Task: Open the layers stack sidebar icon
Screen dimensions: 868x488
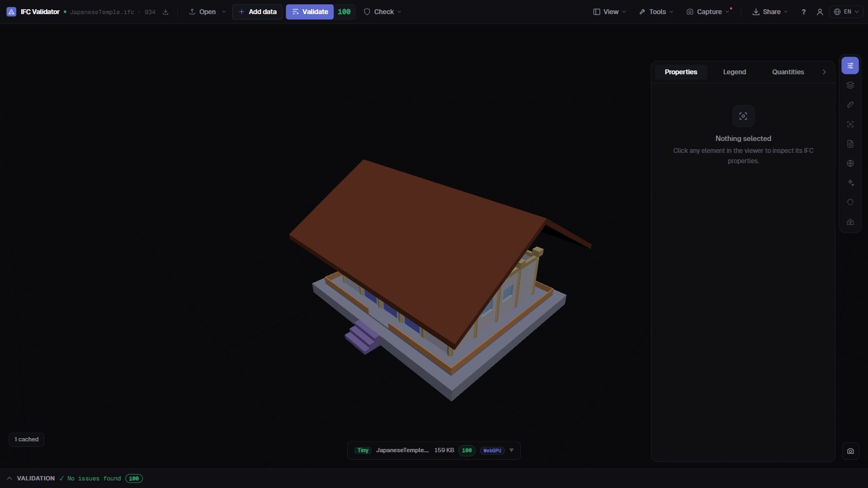Action: pyautogui.click(x=850, y=85)
